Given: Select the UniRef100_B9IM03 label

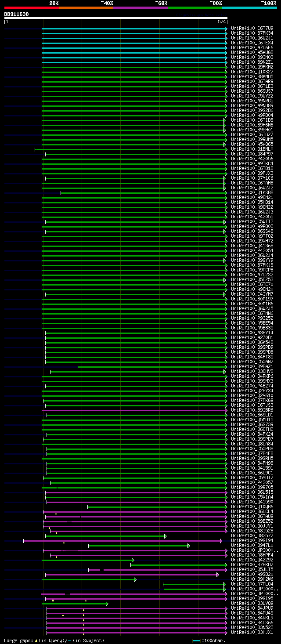Looking at the screenshot, I should tap(252, 57).
